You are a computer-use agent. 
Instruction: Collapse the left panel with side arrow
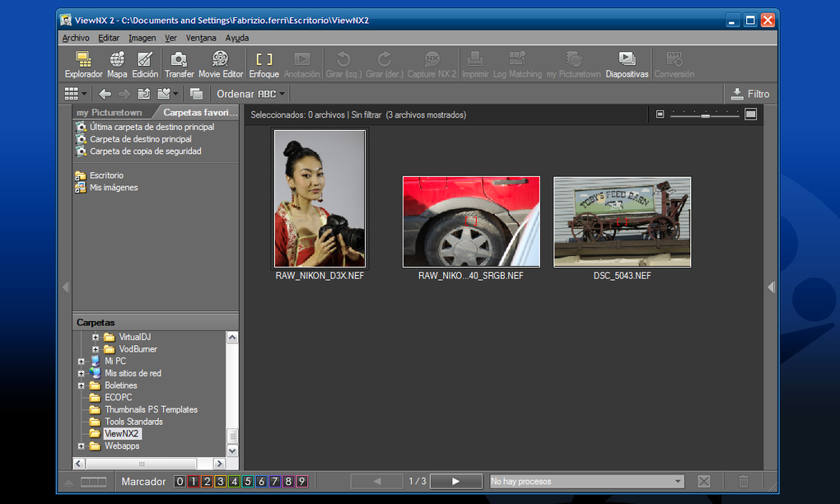coord(66,287)
